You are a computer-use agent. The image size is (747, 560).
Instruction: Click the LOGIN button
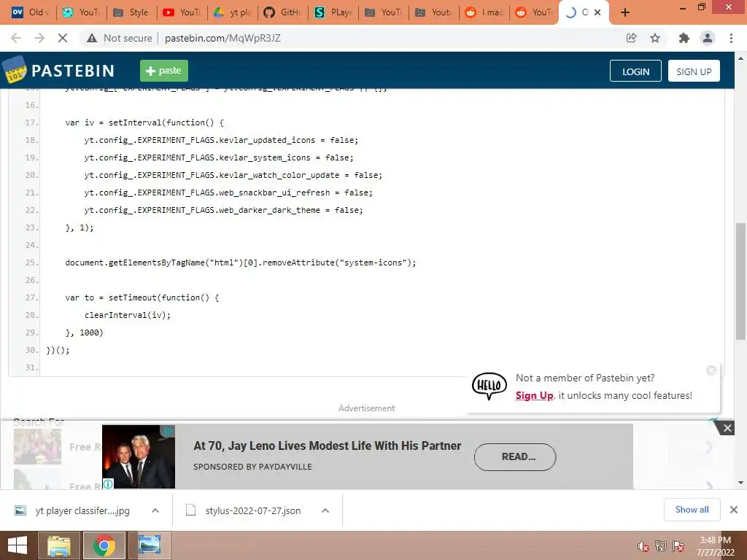(635, 71)
